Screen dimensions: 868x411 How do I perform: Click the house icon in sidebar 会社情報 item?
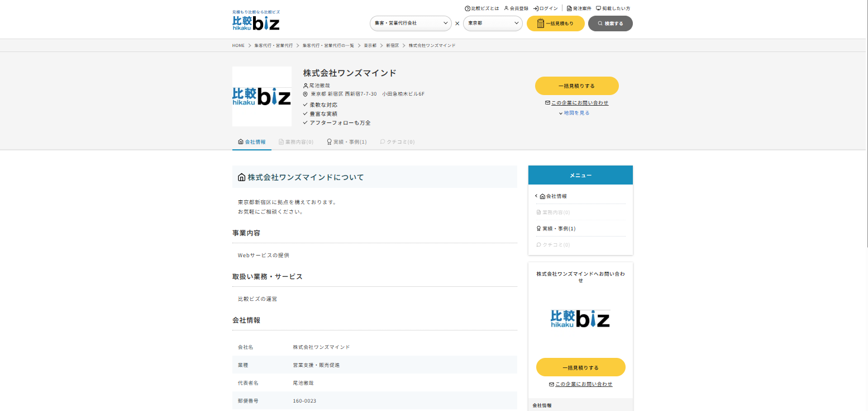pos(542,196)
